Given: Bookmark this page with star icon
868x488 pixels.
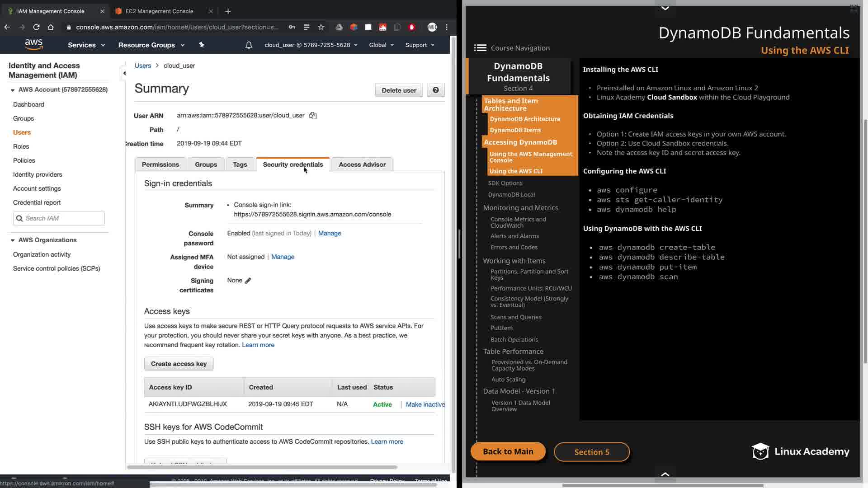Looking at the screenshot, I should click(x=321, y=27).
